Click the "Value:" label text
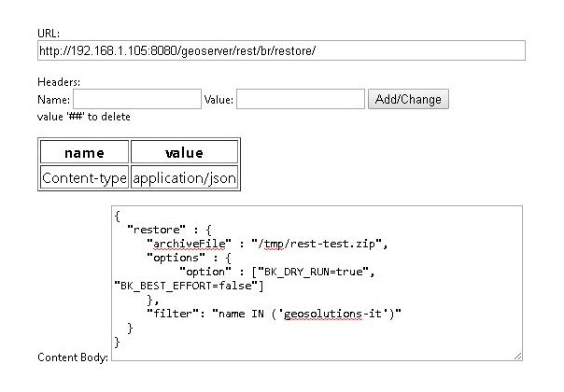Image resolution: width=564 pixels, height=392 pixels. coord(219,99)
